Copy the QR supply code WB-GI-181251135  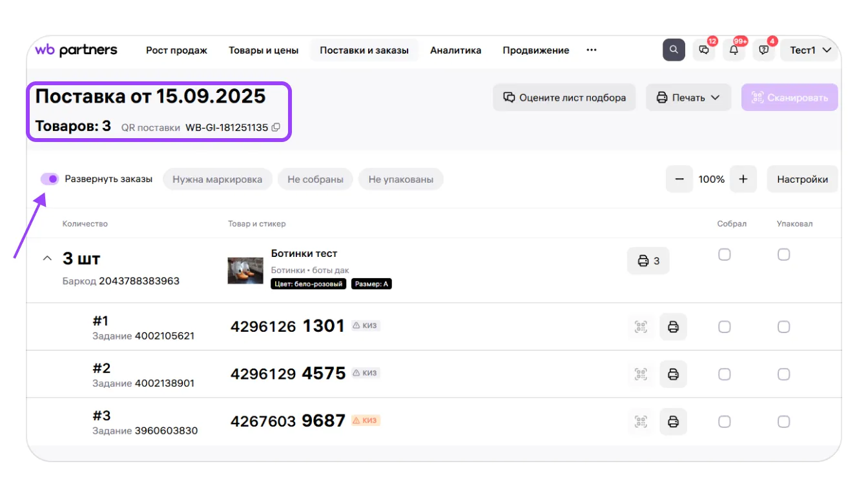tap(276, 128)
